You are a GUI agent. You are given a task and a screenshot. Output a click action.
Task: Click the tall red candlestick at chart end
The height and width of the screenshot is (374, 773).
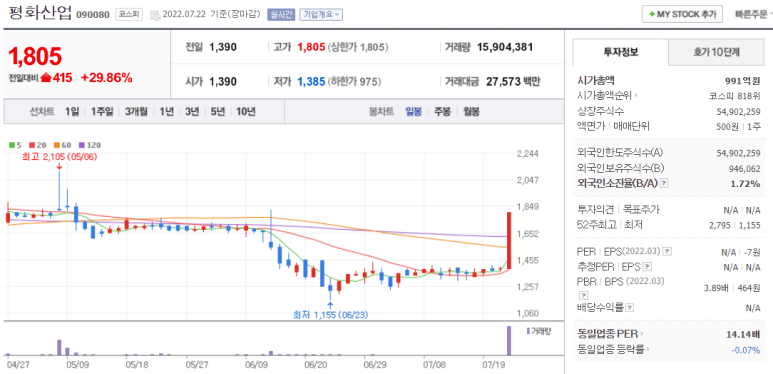(x=509, y=240)
